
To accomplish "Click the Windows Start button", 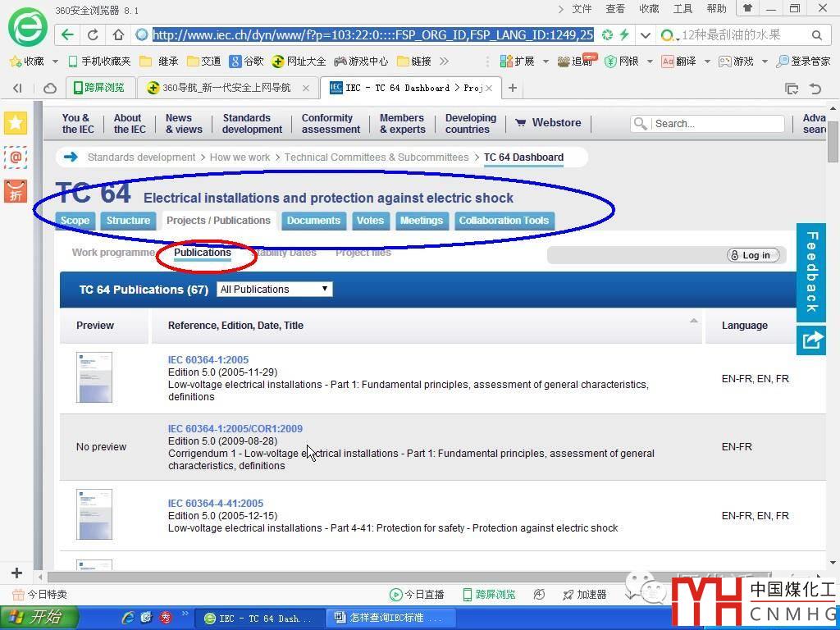I will click(x=39, y=618).
